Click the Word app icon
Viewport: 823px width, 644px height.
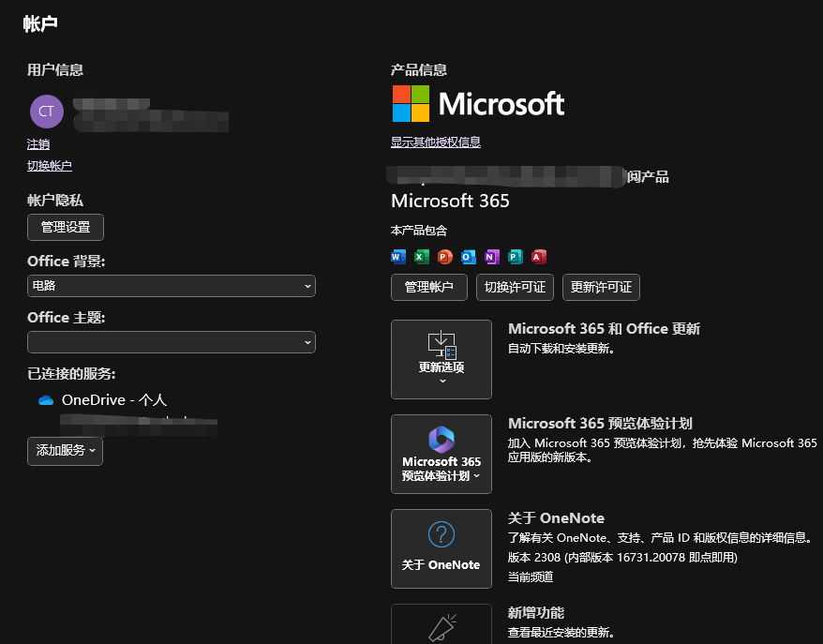(x=398, y=257)
